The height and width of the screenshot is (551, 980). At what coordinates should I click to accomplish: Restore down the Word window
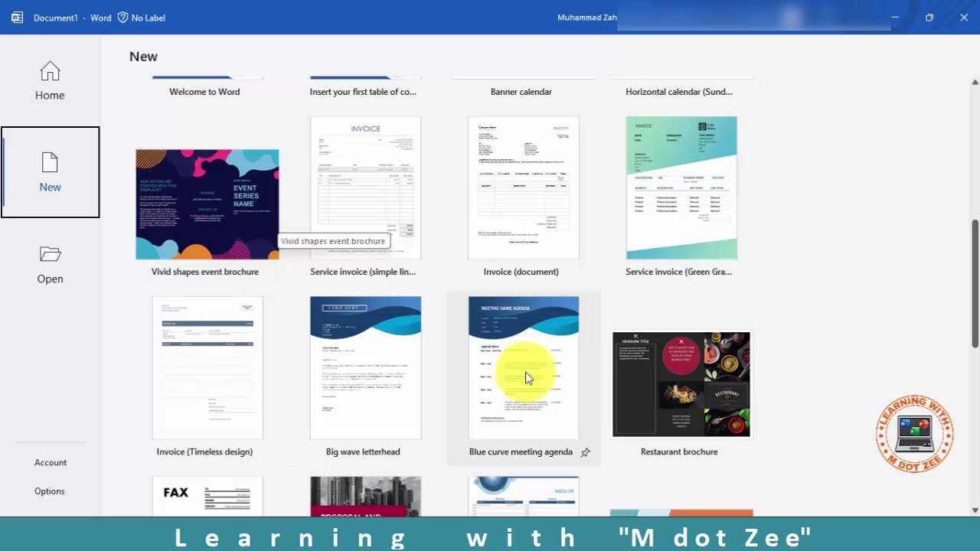point(929,17)
